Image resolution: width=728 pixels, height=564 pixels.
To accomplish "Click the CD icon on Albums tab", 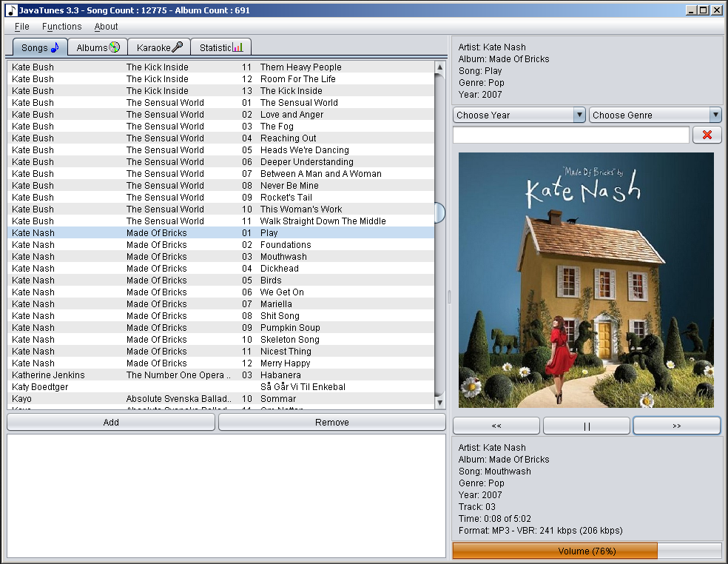I will [x=114, y=47].
